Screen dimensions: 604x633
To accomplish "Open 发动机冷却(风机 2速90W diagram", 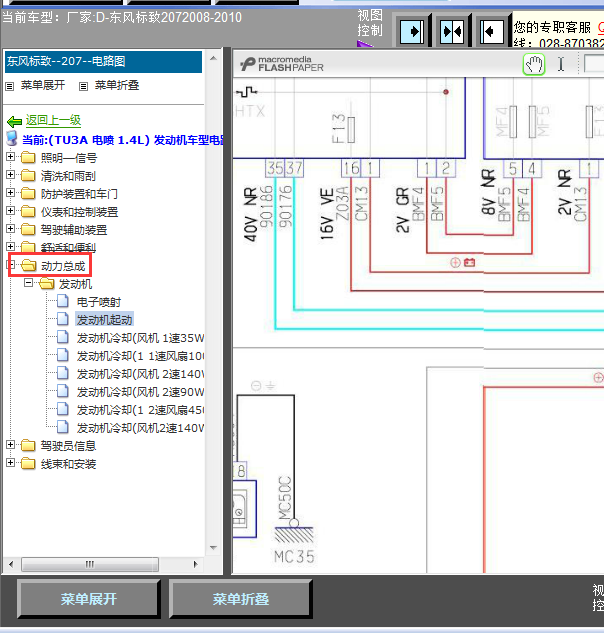I will [140, 392].
